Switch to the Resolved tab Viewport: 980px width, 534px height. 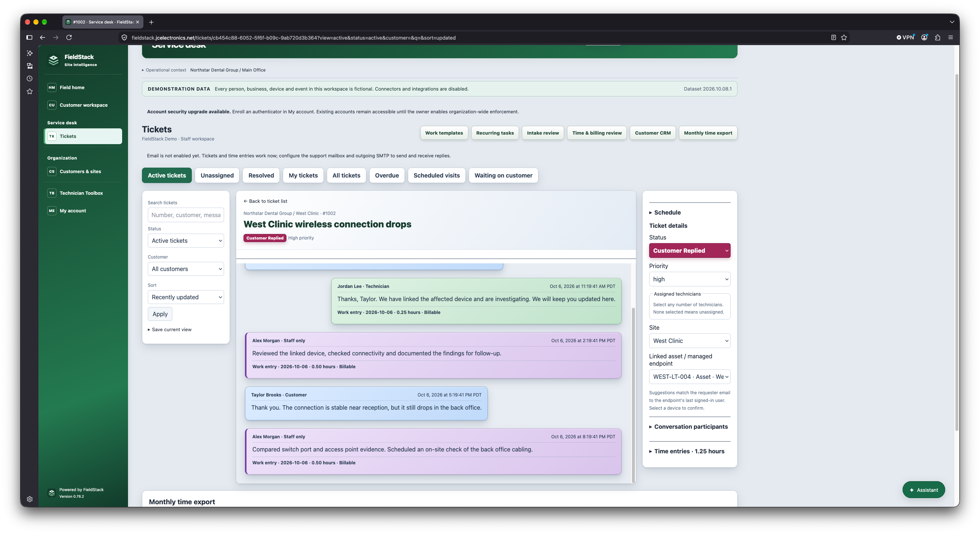pos(261,175)
